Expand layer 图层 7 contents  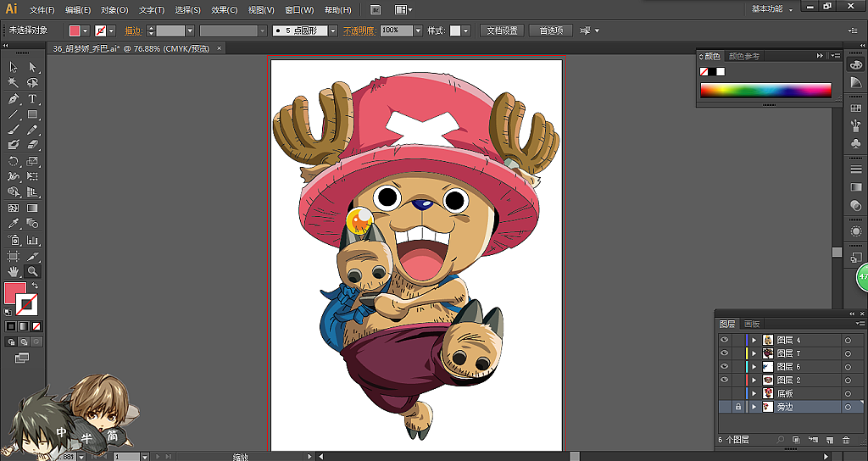(x=754, y=353)
